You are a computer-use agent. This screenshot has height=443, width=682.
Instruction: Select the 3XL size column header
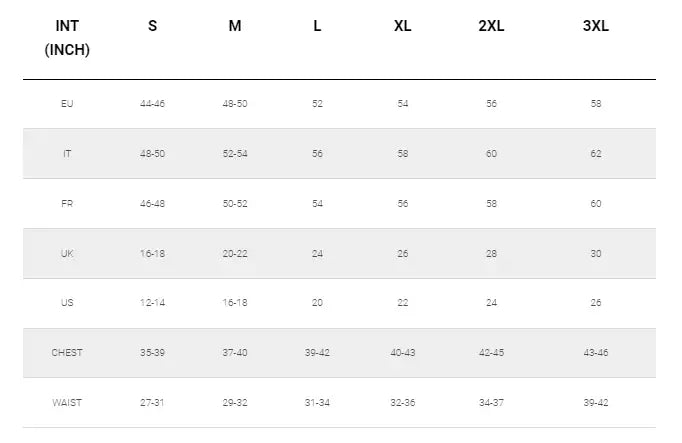point(595,27)
